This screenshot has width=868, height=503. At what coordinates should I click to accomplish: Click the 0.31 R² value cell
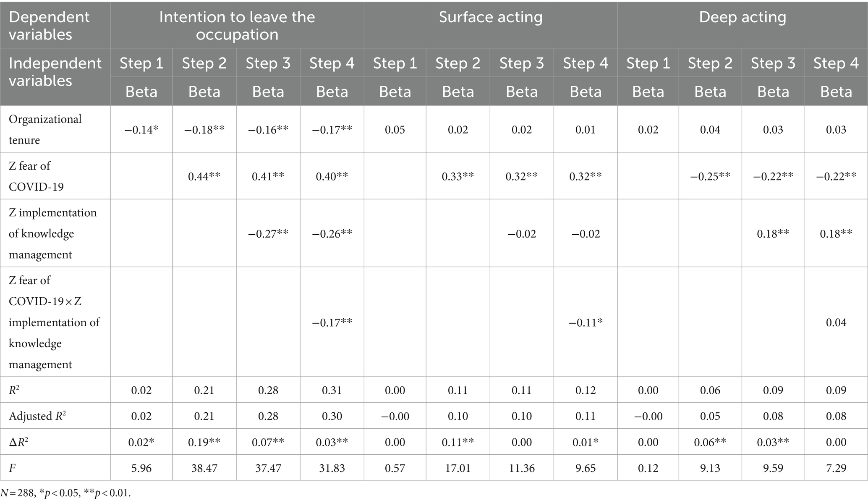(332, 390)
